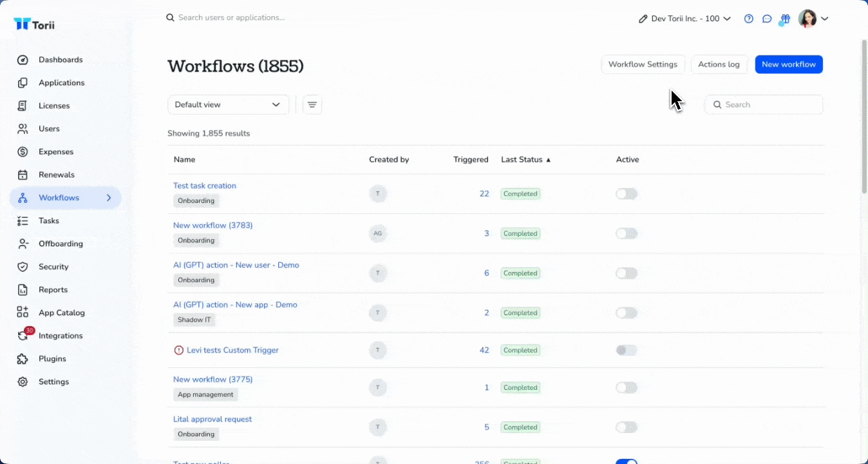
Task: Open the Default view dropdown
Action: (x=228, y=104)
